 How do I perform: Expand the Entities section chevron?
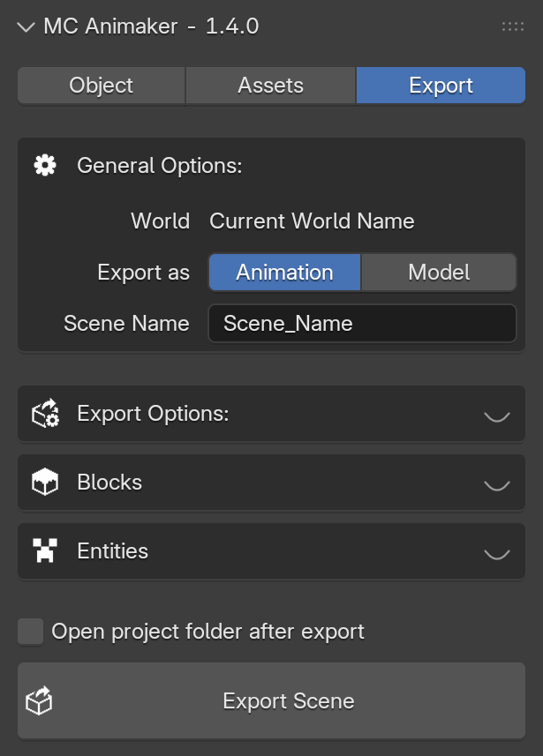[x=497, y=553]
